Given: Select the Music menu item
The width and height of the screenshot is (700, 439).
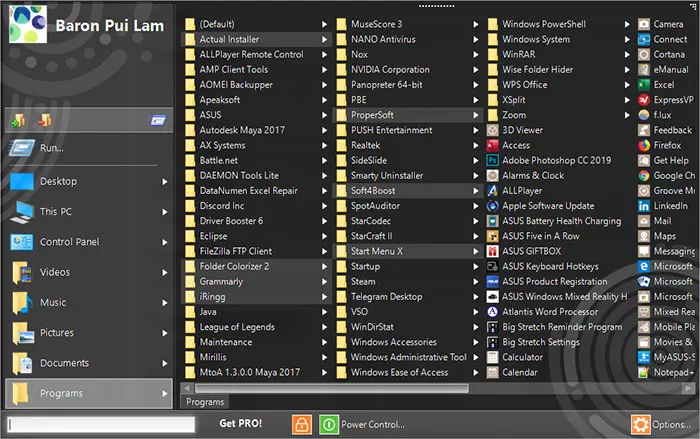Looking at the screenshot, I should pyautogui.click(x=89, y=302).
